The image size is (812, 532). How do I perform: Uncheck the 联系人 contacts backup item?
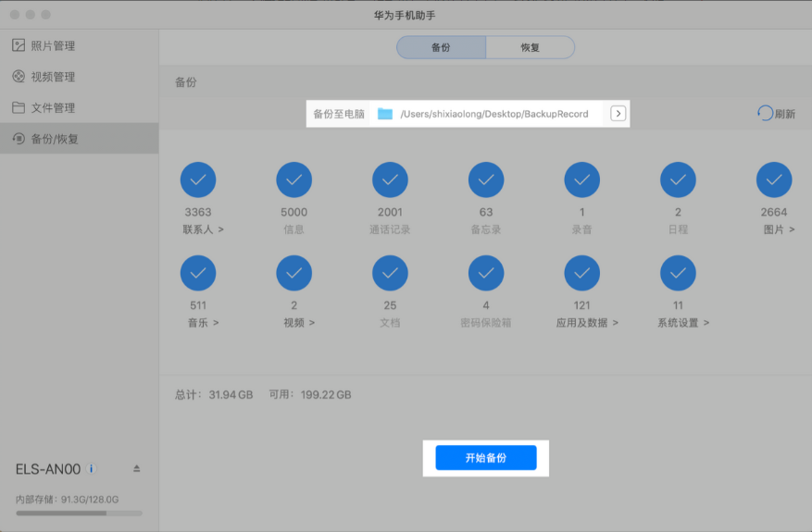(198, 179)
